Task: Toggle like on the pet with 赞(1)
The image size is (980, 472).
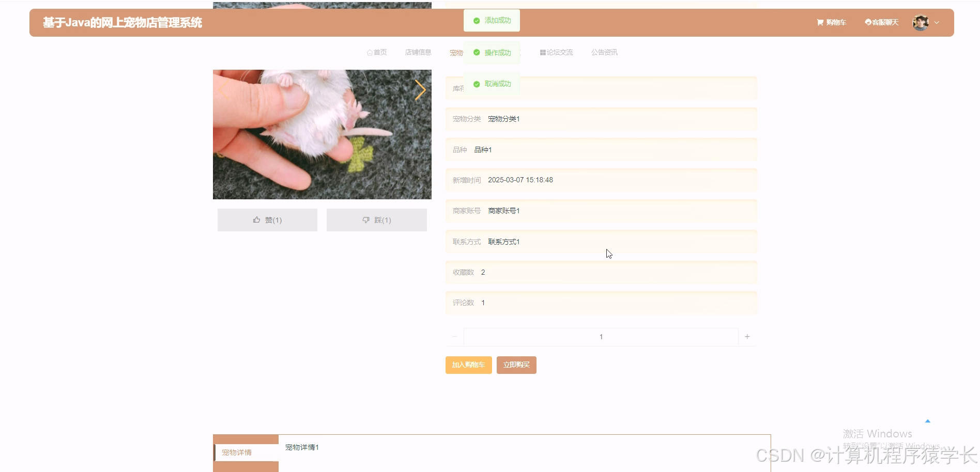Action: pyautogui.click(x=267, y=219)
